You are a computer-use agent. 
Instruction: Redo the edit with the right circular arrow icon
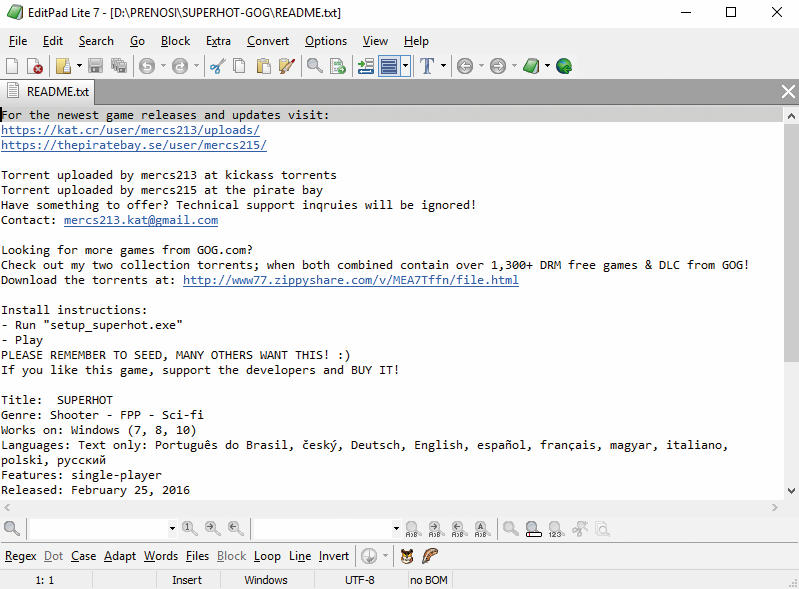click(x=180, y=66)
